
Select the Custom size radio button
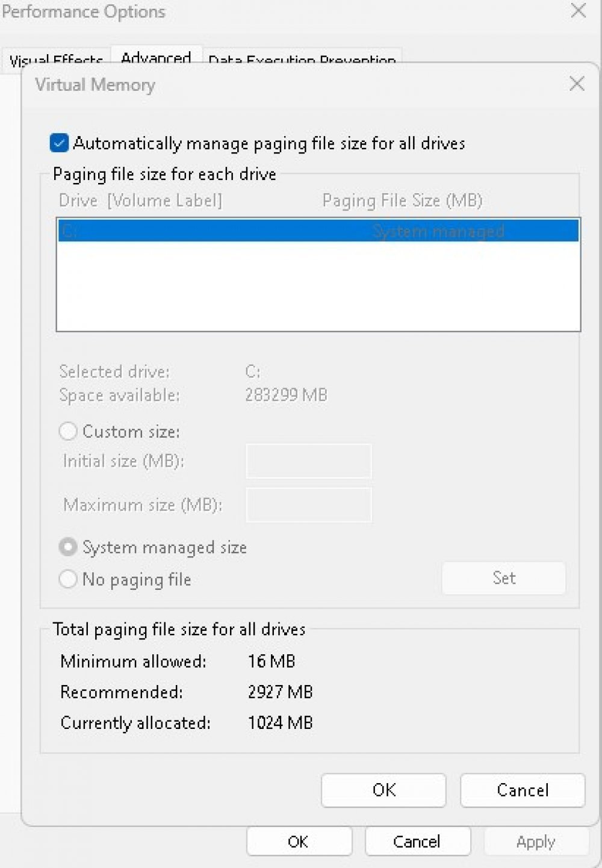coord(68,431)
